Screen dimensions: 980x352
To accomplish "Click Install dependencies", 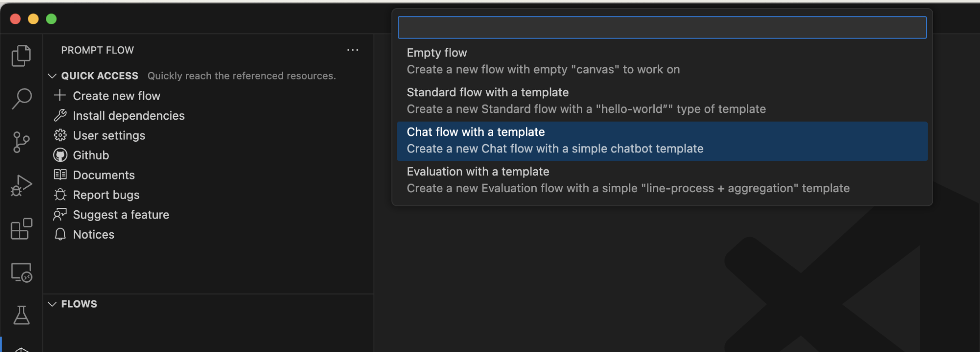I will (128, 116).
